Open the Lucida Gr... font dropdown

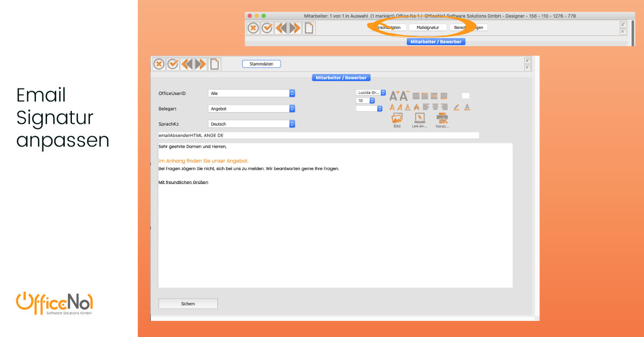[x=371, y=92]
